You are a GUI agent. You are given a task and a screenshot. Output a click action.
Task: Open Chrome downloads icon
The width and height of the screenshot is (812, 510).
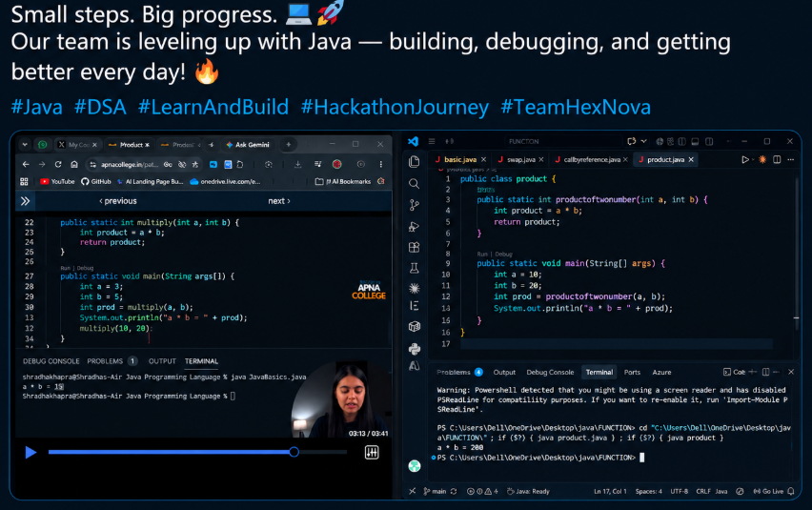coord(297,164)
